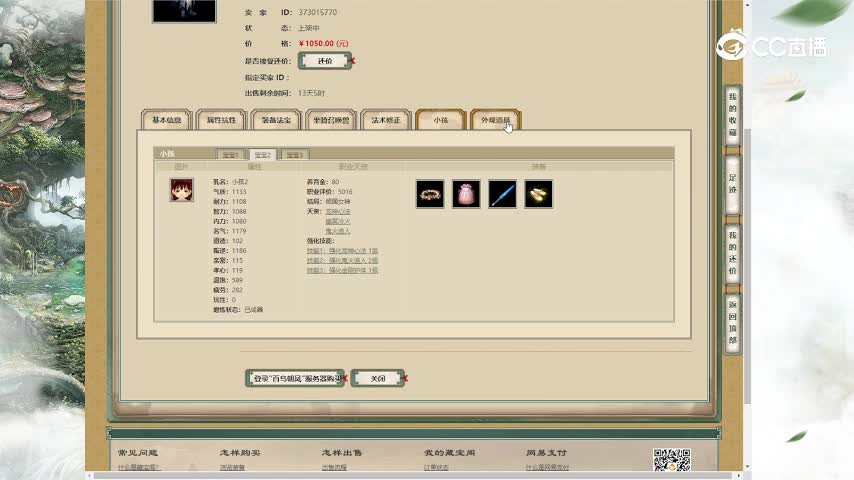Click the child portrait thumbnail
Screen dimensions: 854x480
[x=181, y=190]
